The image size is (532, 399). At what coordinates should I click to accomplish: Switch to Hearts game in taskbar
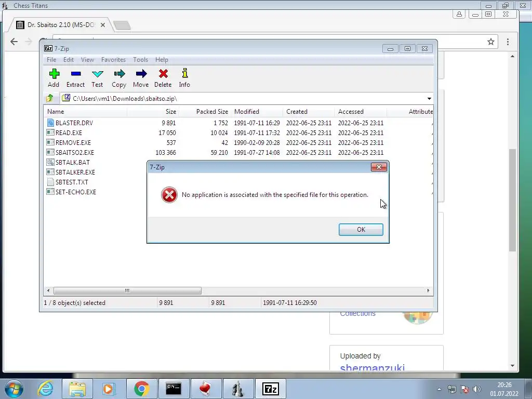(x=206, y=389)
